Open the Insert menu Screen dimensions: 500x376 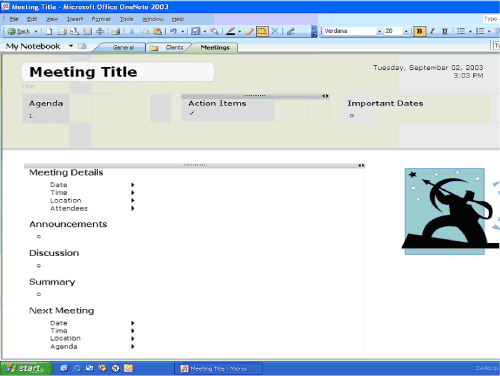pos(75,19)
